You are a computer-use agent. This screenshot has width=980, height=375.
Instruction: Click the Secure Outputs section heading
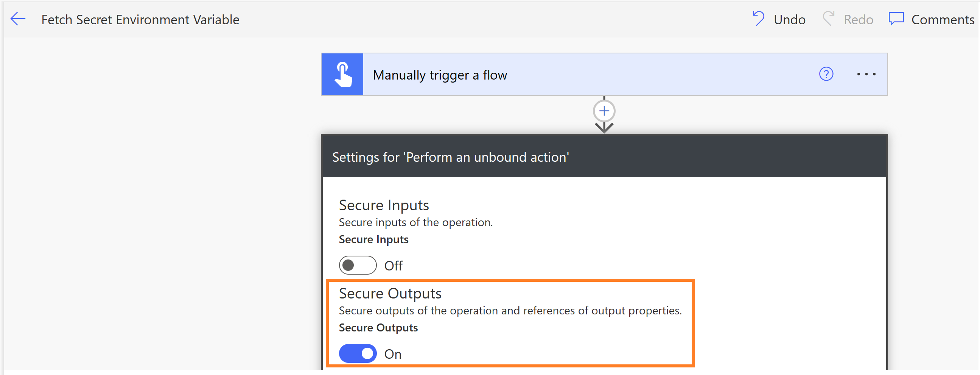pyautogui.click(x=390, y=294)
